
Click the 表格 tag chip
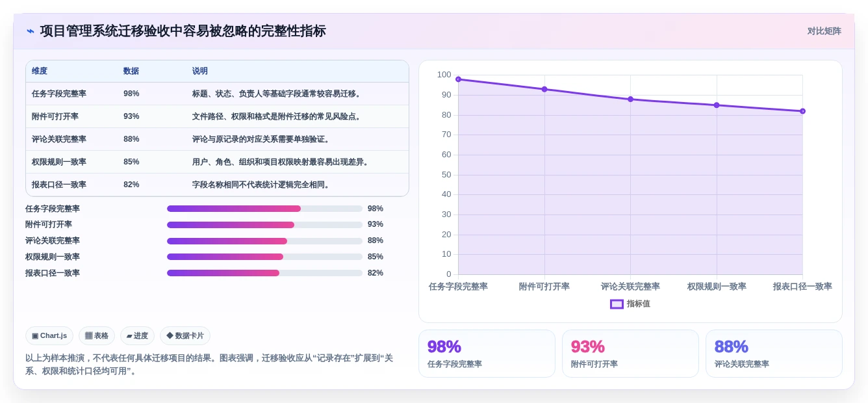tap(97, 335)
